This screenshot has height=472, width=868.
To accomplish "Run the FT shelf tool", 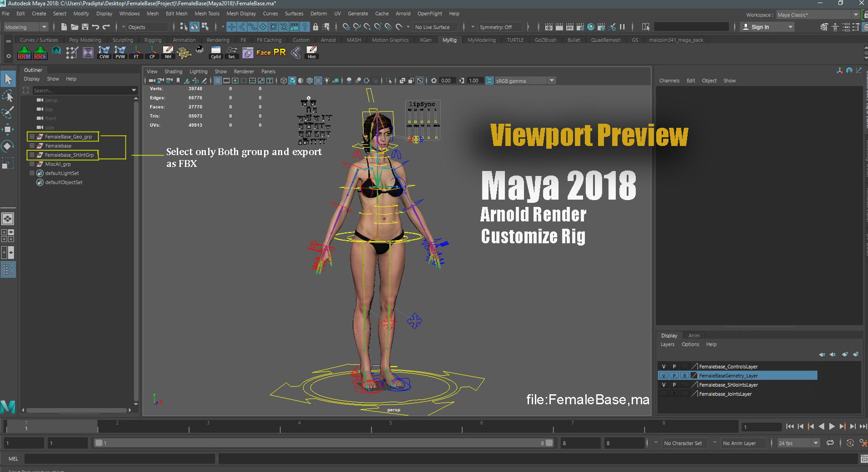I will [x=136, y=53].
